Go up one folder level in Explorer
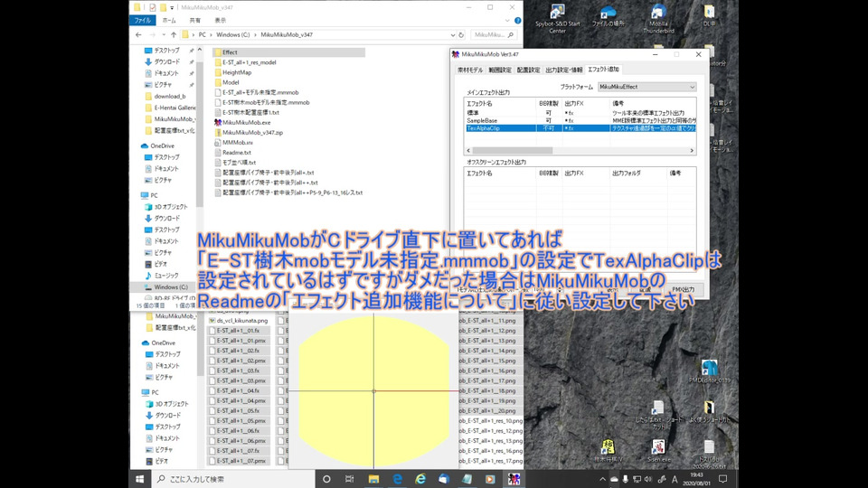The height and width of the screenshot is (488, 868). coord(174,34)
